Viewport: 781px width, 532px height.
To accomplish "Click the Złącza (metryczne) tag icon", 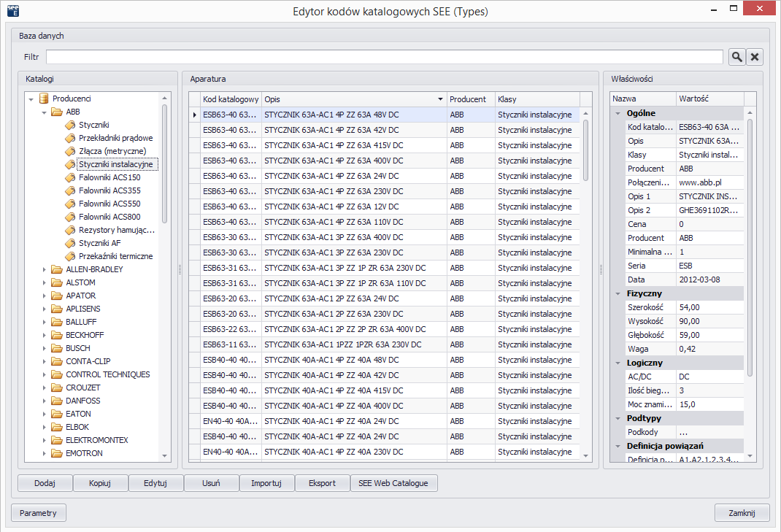I will pos(70,151).
